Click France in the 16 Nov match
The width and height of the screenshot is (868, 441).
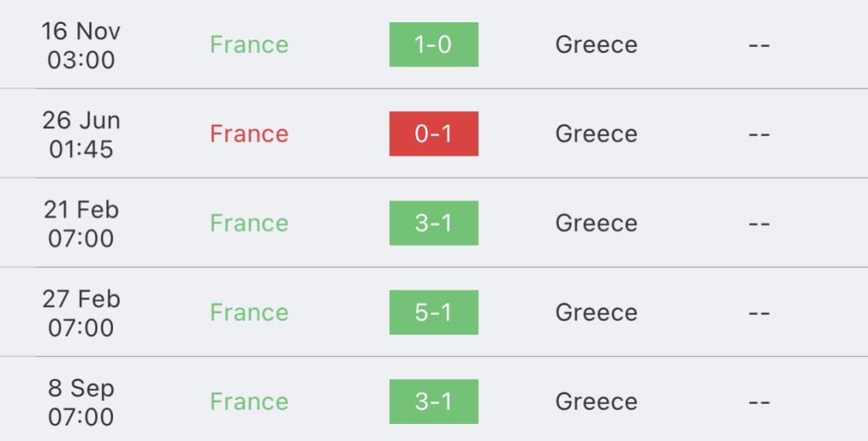(x=249, y=45)
